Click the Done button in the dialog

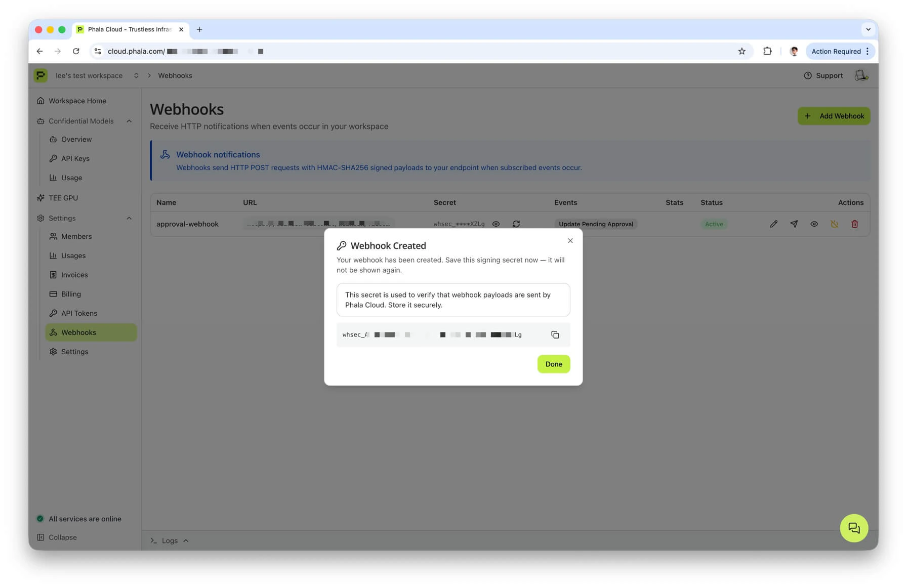553,364
